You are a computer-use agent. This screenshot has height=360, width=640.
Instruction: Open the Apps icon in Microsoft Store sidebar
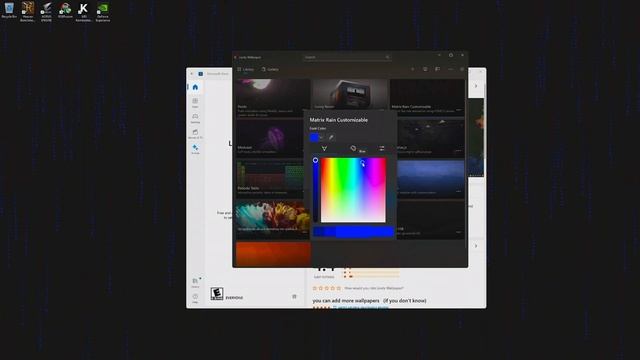tap(195, 102)
